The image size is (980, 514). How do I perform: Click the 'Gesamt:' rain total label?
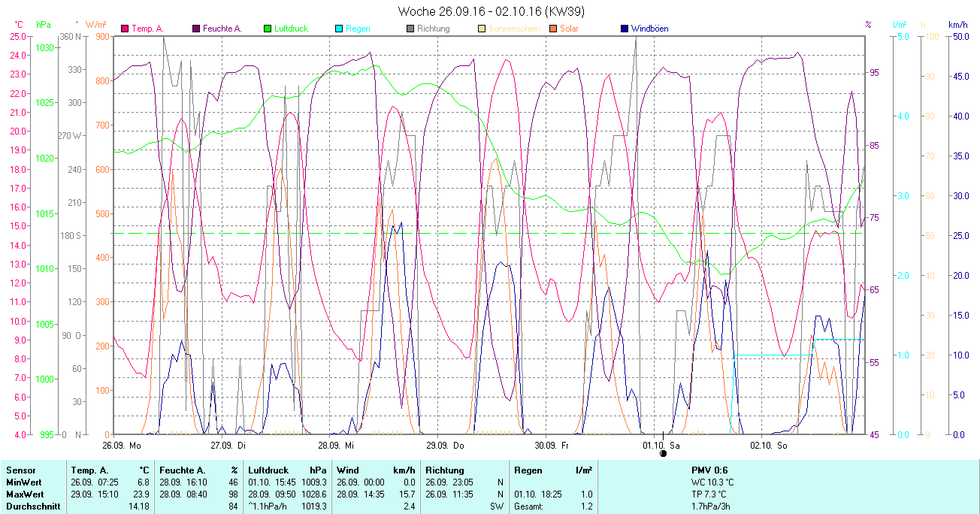(529, 506)
